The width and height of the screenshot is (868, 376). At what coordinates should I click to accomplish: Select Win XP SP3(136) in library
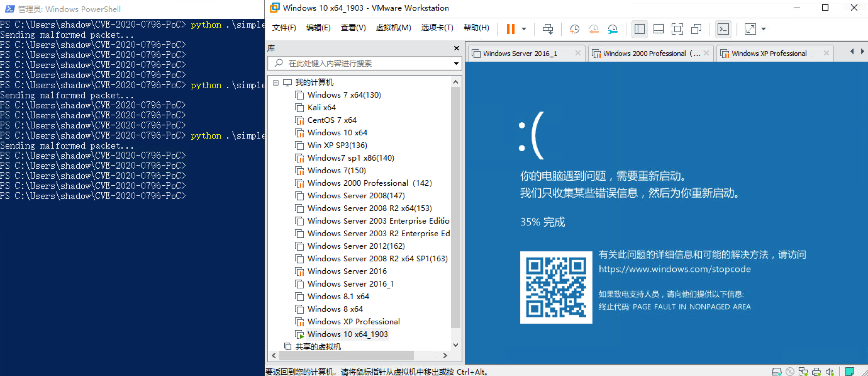[x=337, y=145]
